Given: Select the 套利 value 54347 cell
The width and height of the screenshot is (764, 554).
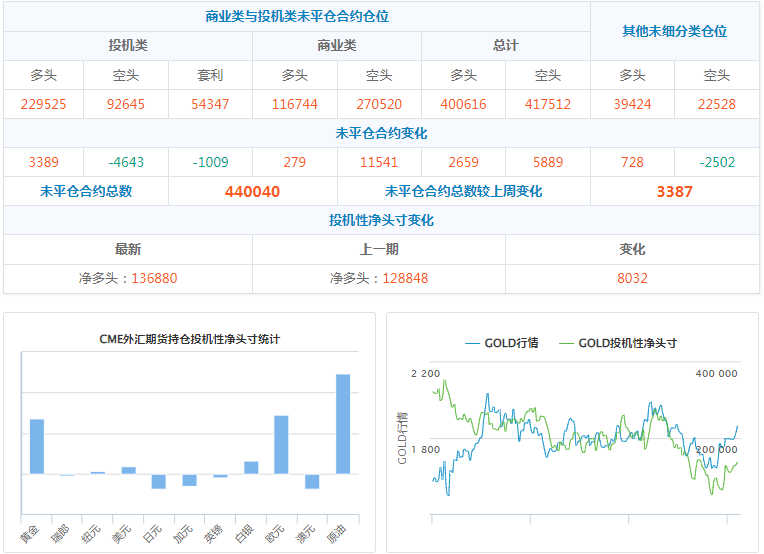Looking at the screenshot, I should [x=210, y=104].
